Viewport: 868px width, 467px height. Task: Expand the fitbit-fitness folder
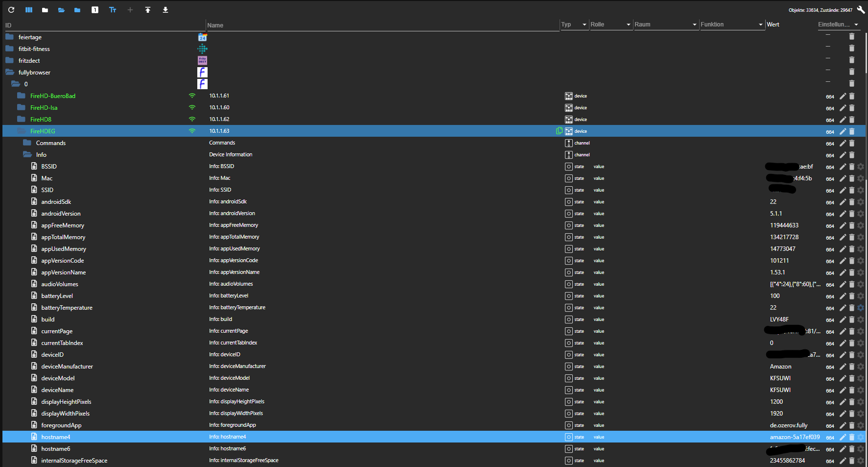[x=10, y=49]
